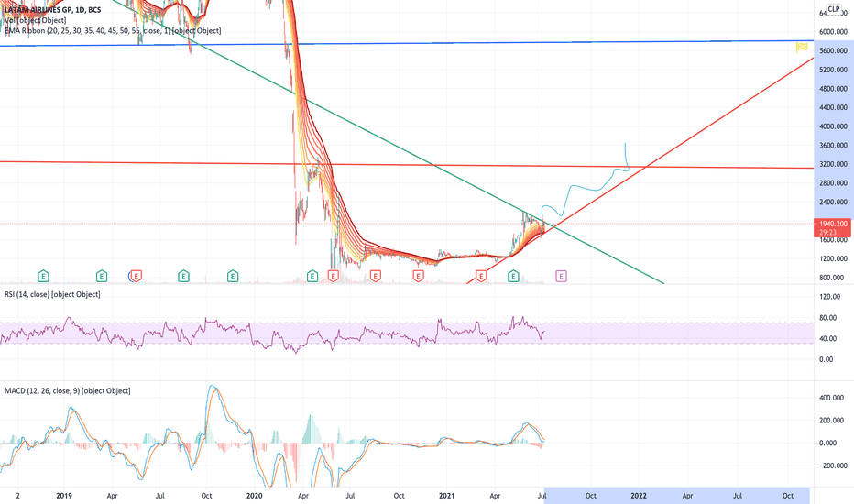
Task: Click the 6000.000 price axis label
Action: click(x=833, y=32)
